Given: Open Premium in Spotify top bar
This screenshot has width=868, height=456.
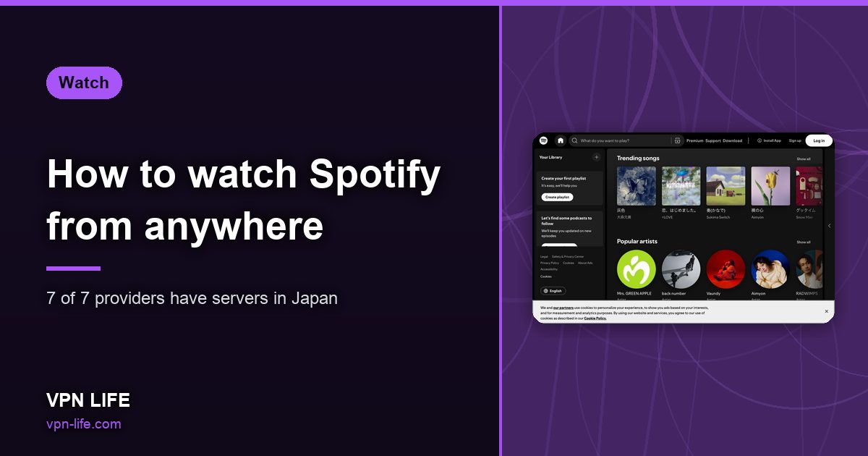Looking at the screenshot, I should click(695, 140).
